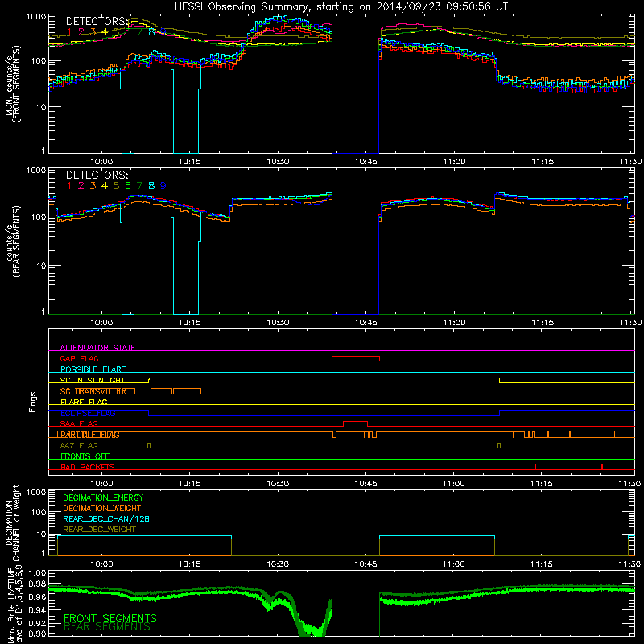Click the BAD PACKETS flag label
The image size is (644, 644).
pyautogui.click(x=88, y=467)
